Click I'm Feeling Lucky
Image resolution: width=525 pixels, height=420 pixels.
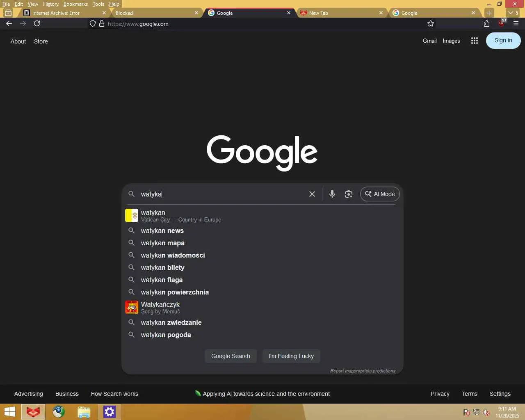291,356
